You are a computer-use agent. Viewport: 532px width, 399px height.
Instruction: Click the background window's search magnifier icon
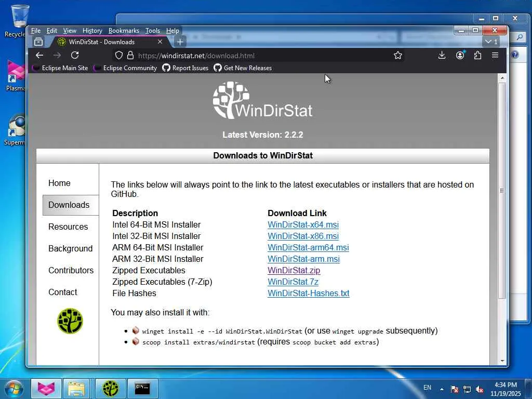(520, 37)
